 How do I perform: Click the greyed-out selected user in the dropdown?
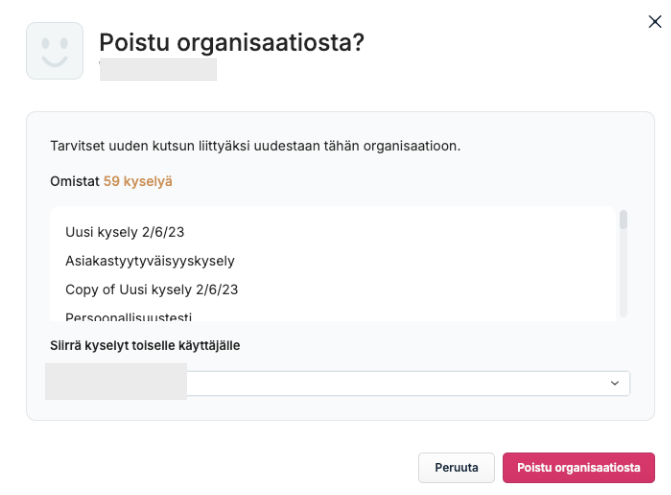tap(116, 382)
